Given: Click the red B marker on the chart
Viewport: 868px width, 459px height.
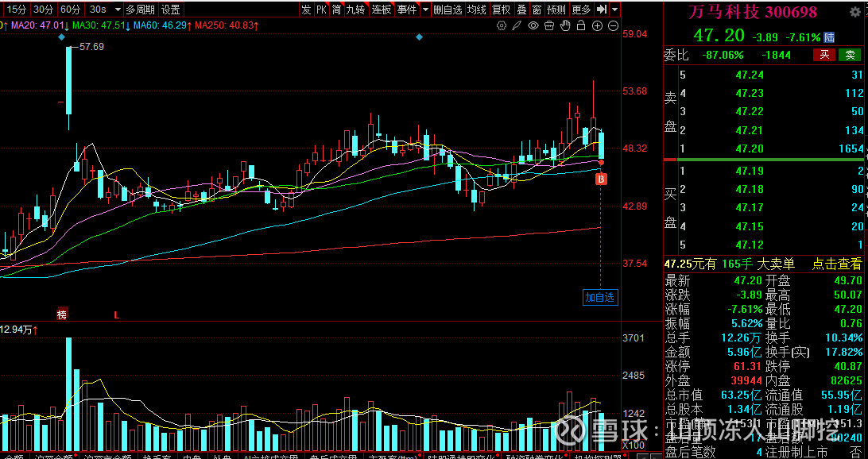Looking at the screenshot, I should (x=601, y=179).
